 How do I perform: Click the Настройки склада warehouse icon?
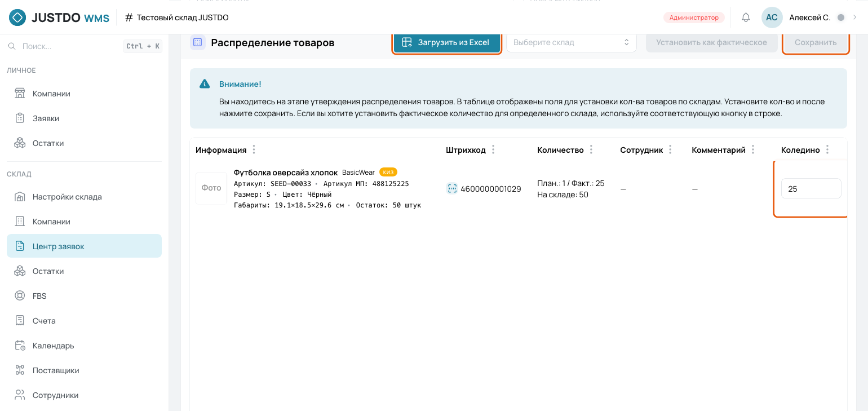pos(20,197)
